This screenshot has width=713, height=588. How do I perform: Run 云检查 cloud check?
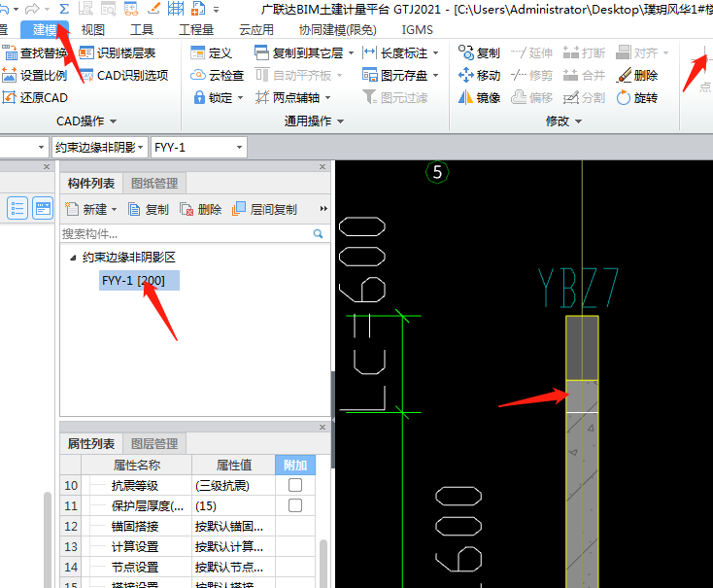click(x=218, y=76)
